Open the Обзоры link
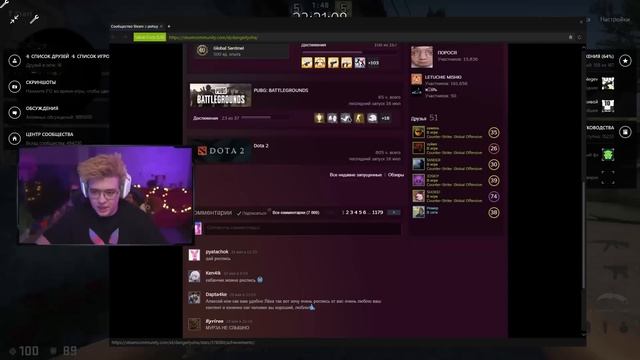Image resolution: width=640 pixels, height=360 pixels. click(396, 175)
